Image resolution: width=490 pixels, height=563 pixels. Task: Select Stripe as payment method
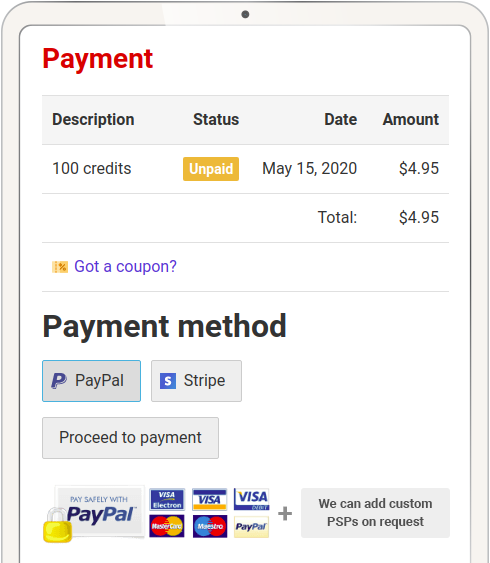coord(196,381)
